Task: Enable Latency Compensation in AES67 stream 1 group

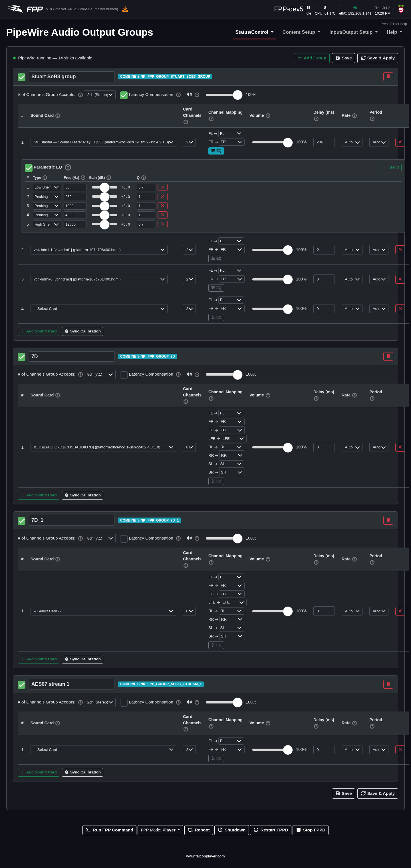Action: [x=124, y=702]
